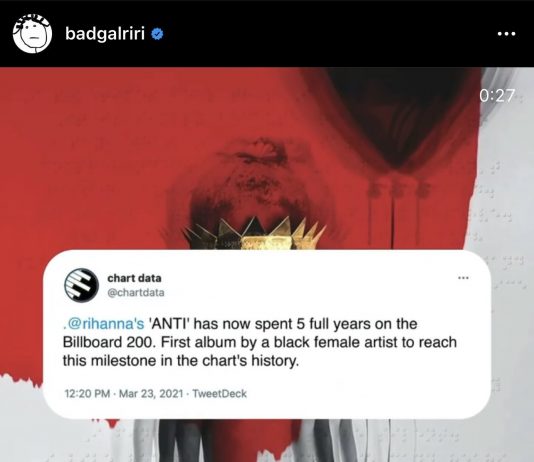Click the badgalriri username
534x462 pixels.
[x=105, y=33]
